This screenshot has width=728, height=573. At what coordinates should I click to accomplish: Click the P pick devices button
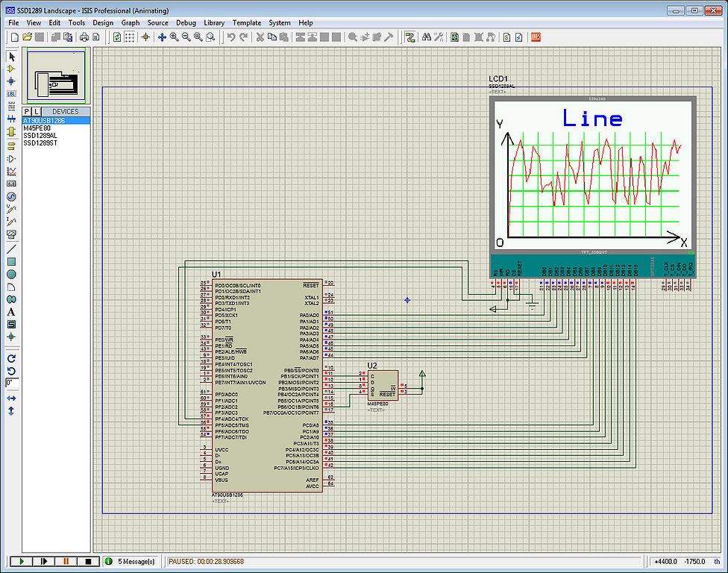[26, 111]
